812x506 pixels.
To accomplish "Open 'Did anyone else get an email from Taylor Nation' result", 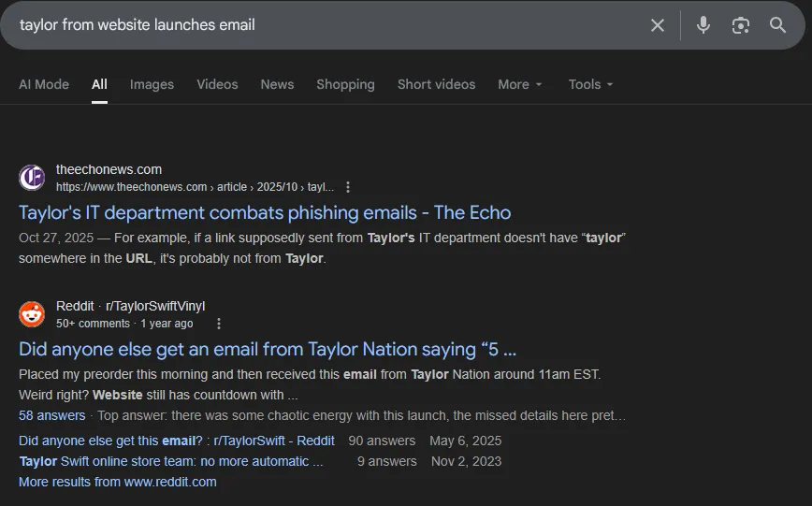I will pyautogui.click(x=268, y=350).
